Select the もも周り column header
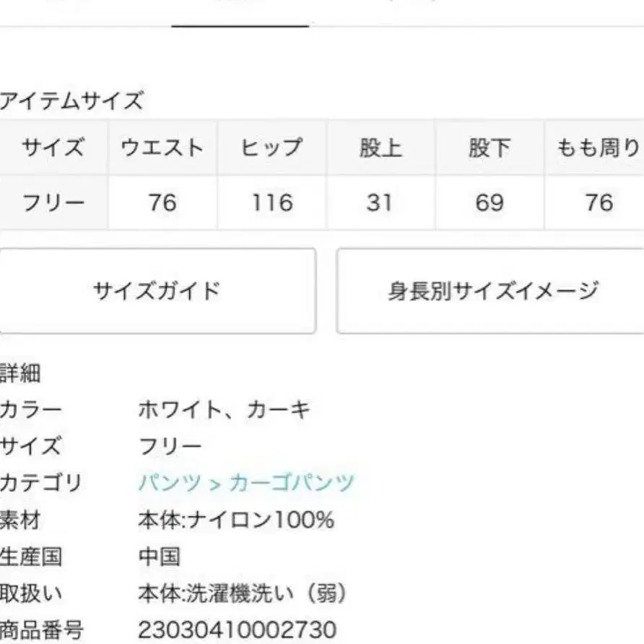This screenshot has width=644, height=644. tap(598, 148)
